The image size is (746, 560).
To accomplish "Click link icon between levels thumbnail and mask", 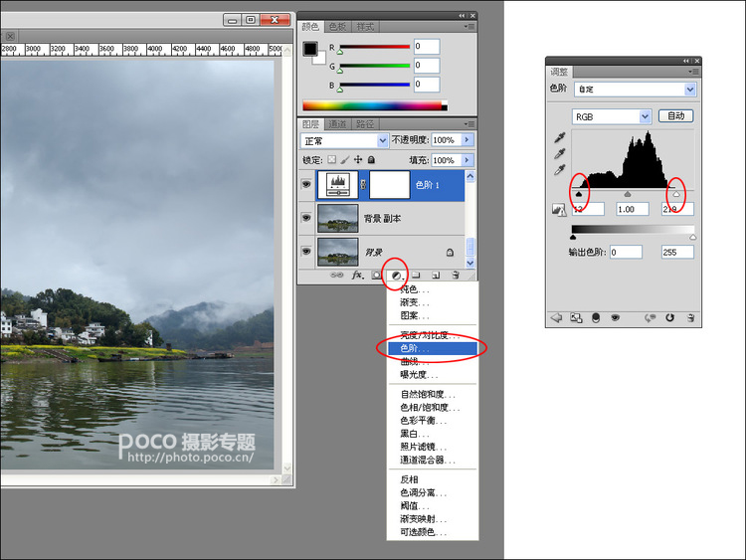I will pos(363,185).
